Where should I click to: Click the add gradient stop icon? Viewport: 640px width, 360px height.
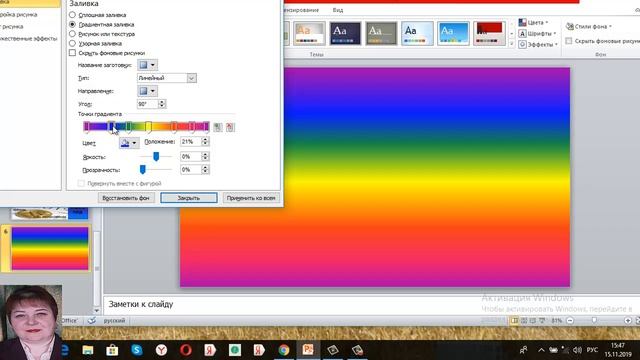[x=218, y=127]
